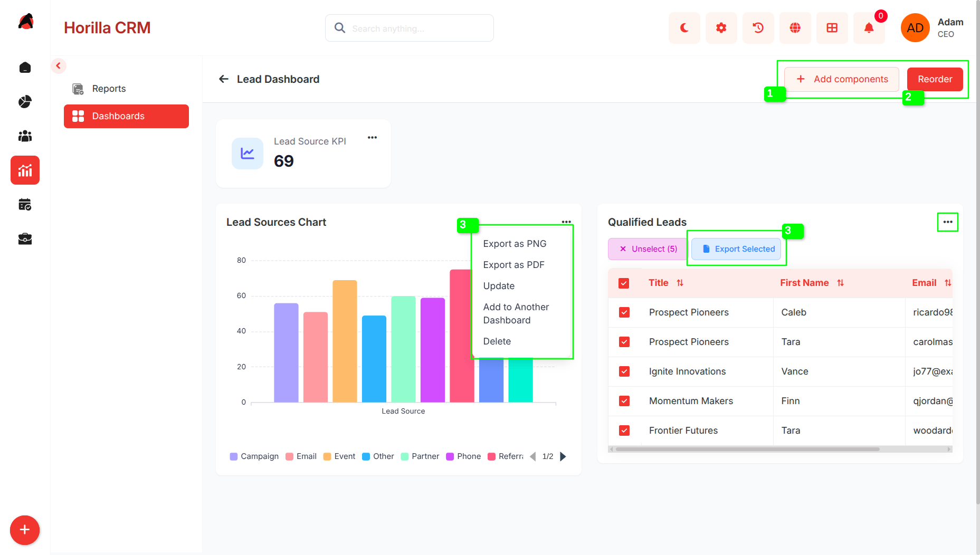This screenshot has height=555, width=980.
Task: Open people group icon in sidebar
Action: (x=25, y=136)
